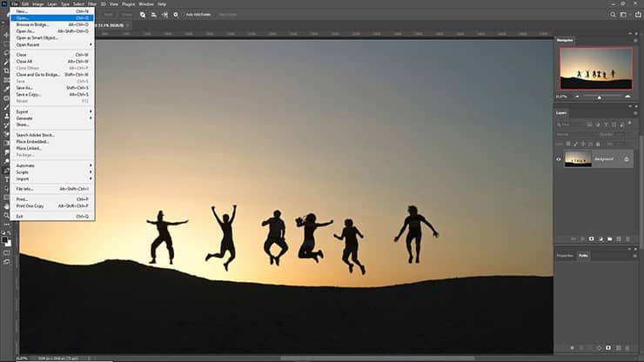Create a new group in Layers panel
This screenshot has width=644, height=362.
609,238
